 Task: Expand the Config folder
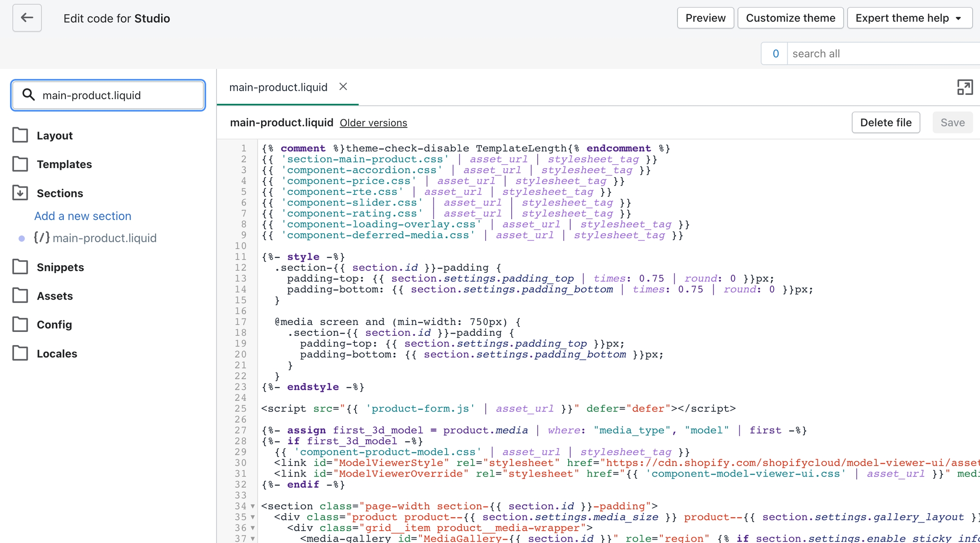click(54, 325)
